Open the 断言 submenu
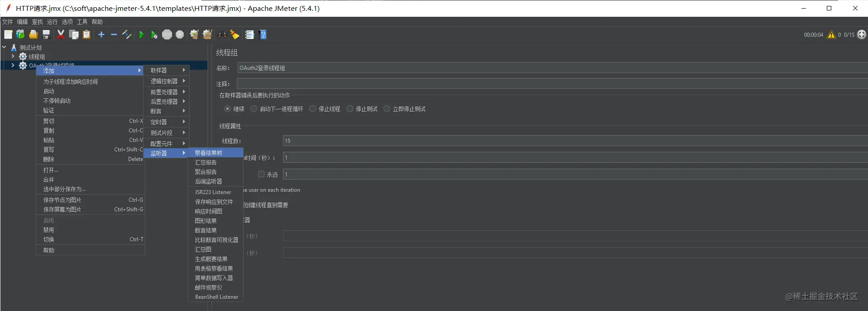This screenshot has height=311, width=868. point(166,111)
